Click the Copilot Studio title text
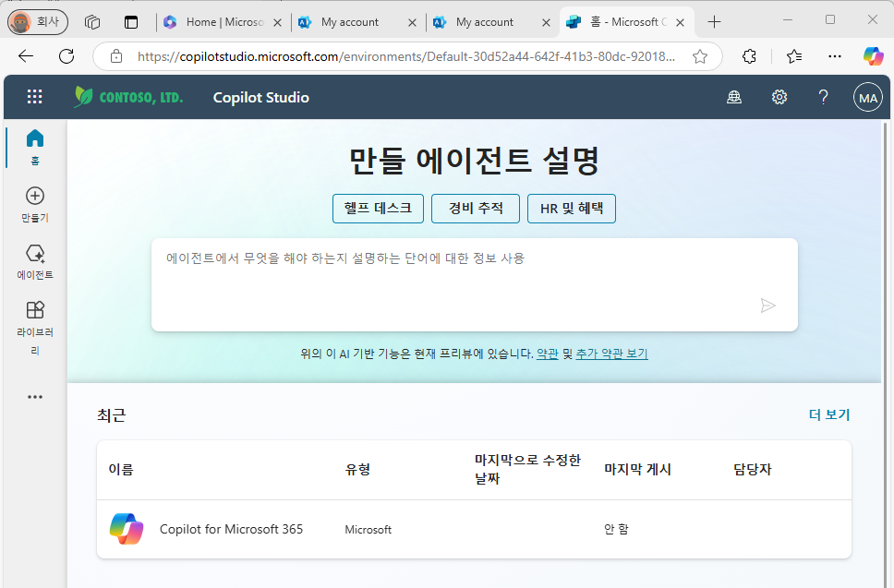This screenshot has height=588, width=894. click(x=261, y=98)
